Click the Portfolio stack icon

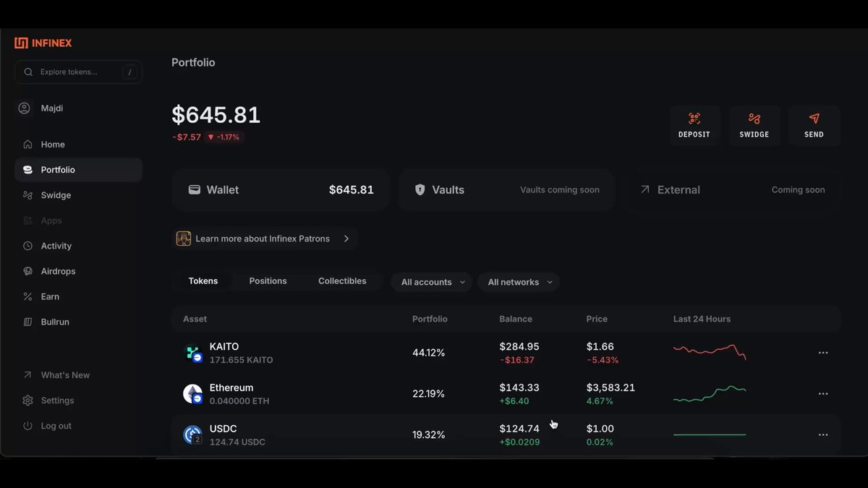(x=27, y=170)
